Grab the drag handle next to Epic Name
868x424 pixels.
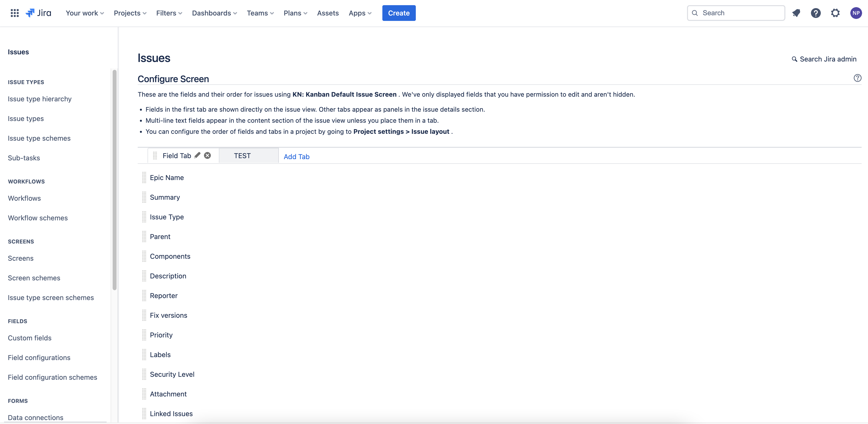point(144,177)
